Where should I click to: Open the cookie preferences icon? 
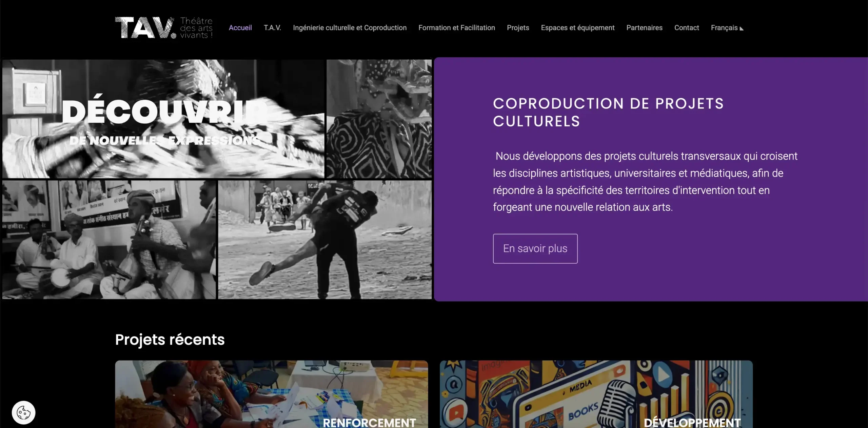23,412
